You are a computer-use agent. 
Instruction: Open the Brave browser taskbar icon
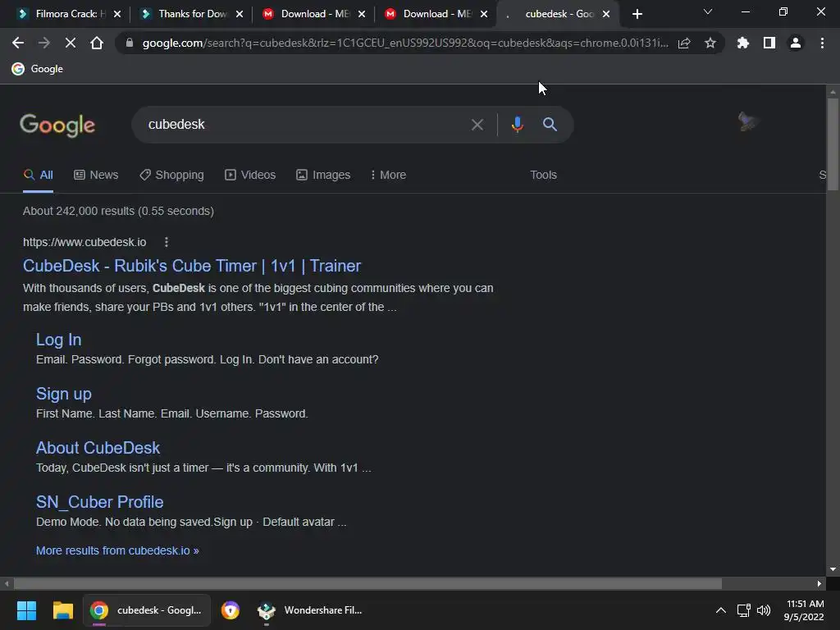tap(231, 610)
